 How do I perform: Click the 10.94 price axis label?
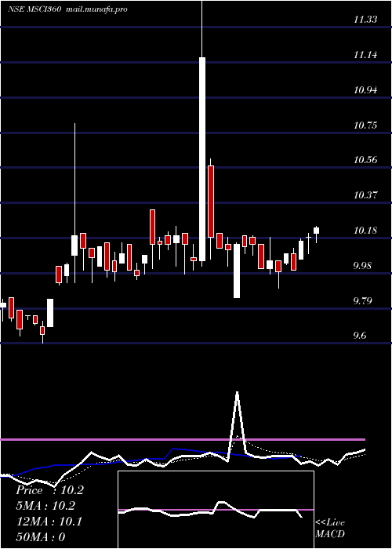365,90
